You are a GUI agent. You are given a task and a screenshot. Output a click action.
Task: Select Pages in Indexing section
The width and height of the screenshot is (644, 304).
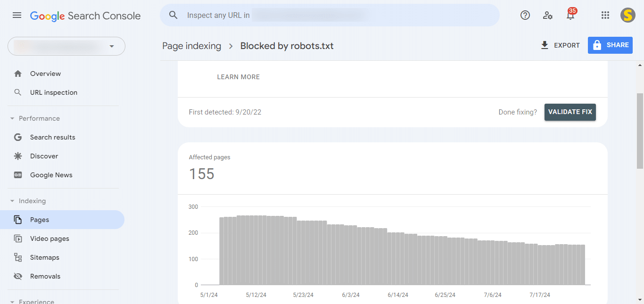click(62, 220)
